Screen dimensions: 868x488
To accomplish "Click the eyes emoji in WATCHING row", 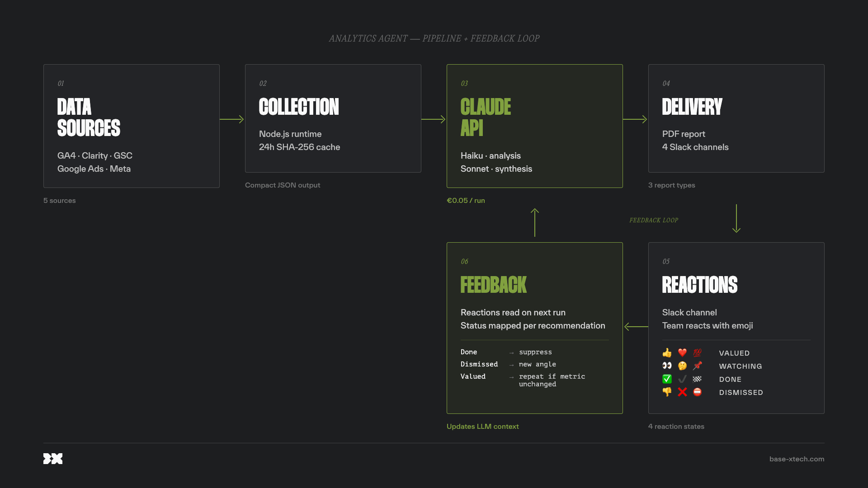I will click(x=667, y=366).
